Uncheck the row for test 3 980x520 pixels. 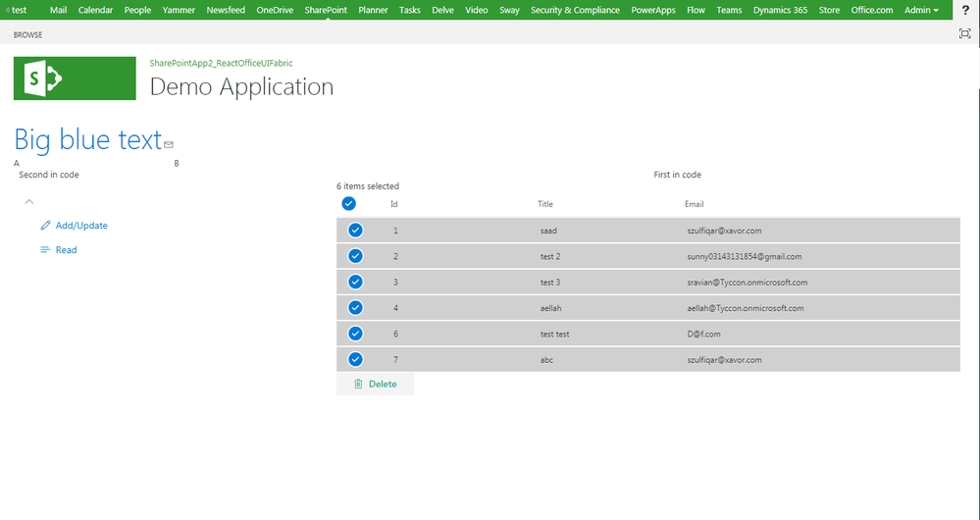click(x=355, y=282)
